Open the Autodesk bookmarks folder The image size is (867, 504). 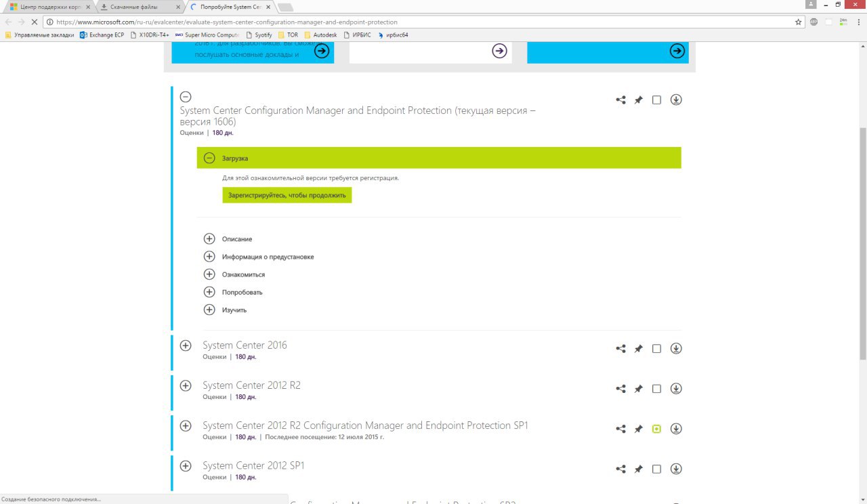coord(320,35)
